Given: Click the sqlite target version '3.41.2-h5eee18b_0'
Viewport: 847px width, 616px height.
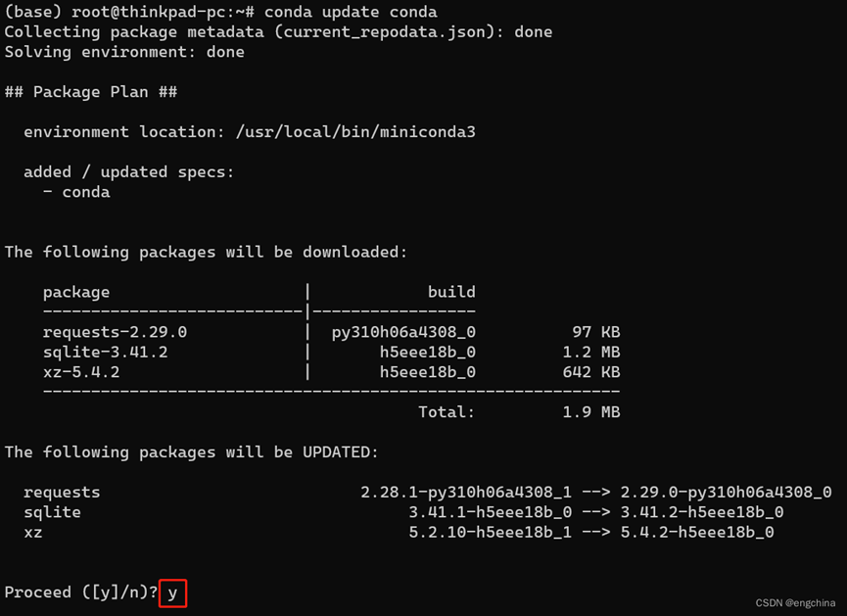Looking at the screenshot, I should pyautogui.click(x=702, y=512).
